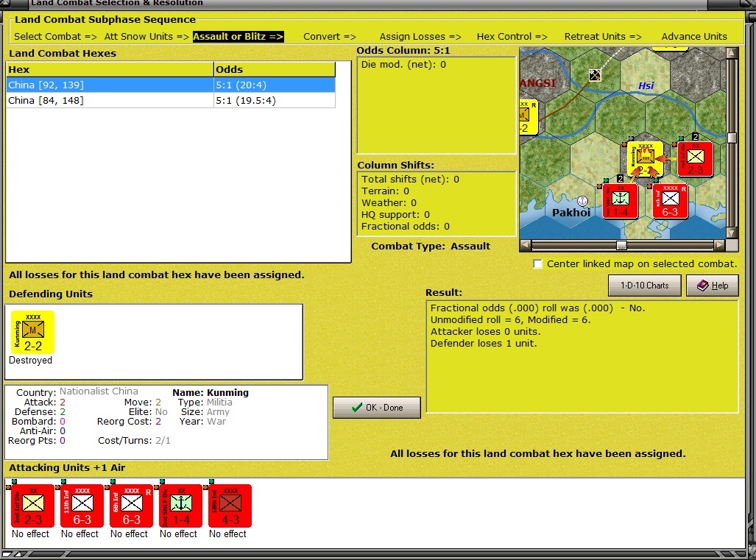Click the Odds column header

pos(275,69)
